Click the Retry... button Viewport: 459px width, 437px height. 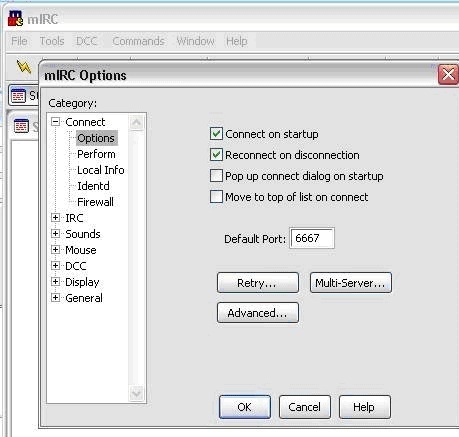[258, 283]
